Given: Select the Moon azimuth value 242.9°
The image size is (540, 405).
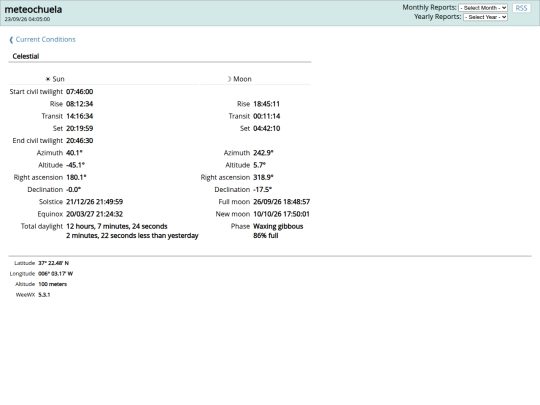Looking at the screenshot, I should (x=263, y=153).
